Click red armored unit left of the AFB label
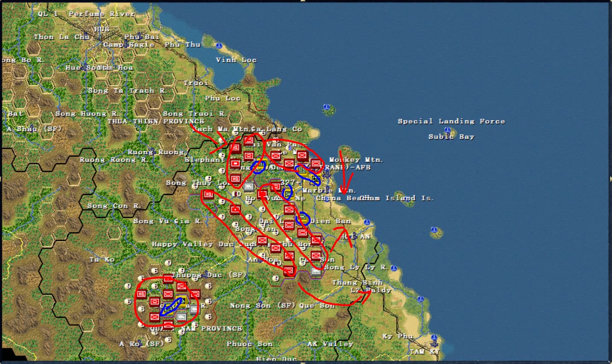Viewport: 612px width, 364px height. (x=316, y=163)
